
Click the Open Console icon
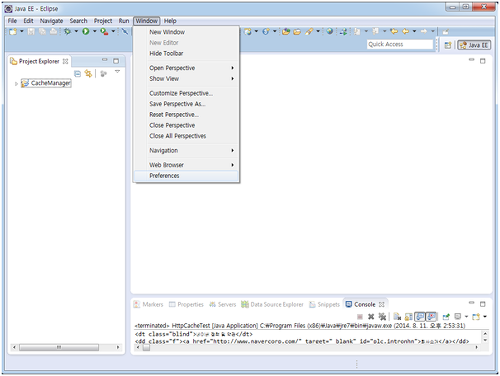click(476, 316)
